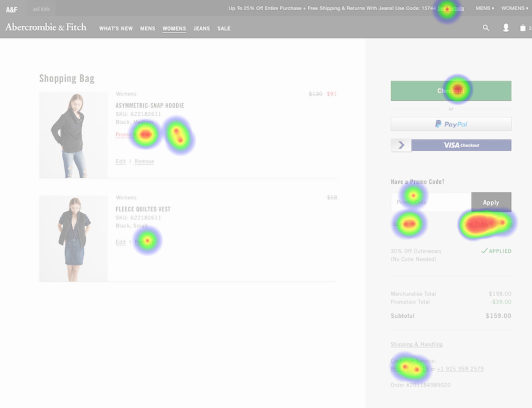Click the hoodie original price $130

click(316, 94)
